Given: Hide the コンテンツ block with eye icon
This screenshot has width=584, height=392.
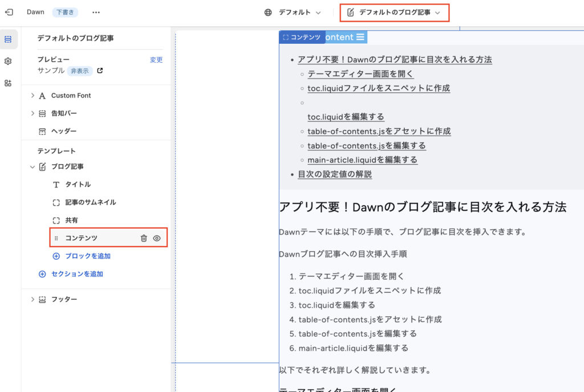Looking at the screenshot, I should pos(157,238).
